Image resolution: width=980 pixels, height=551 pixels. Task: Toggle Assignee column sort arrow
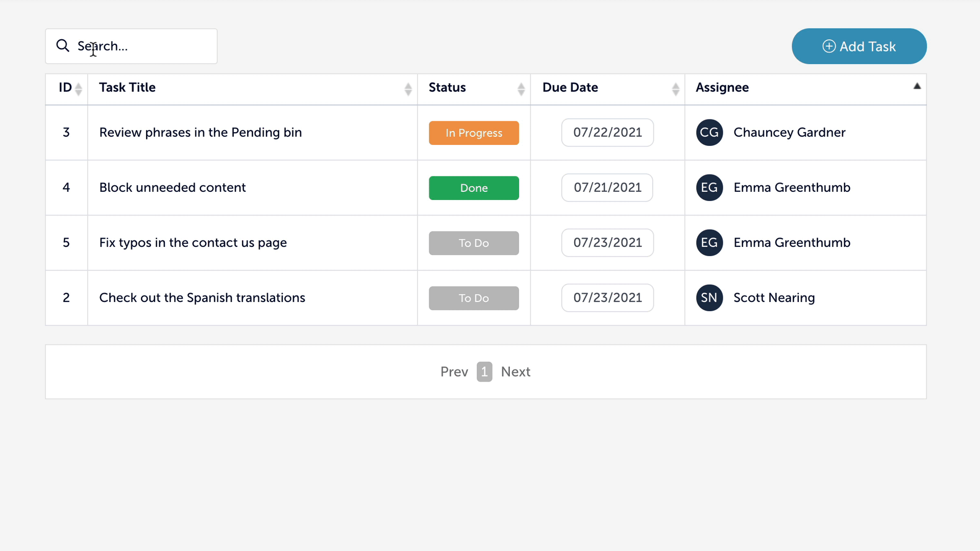click(917, 87)
